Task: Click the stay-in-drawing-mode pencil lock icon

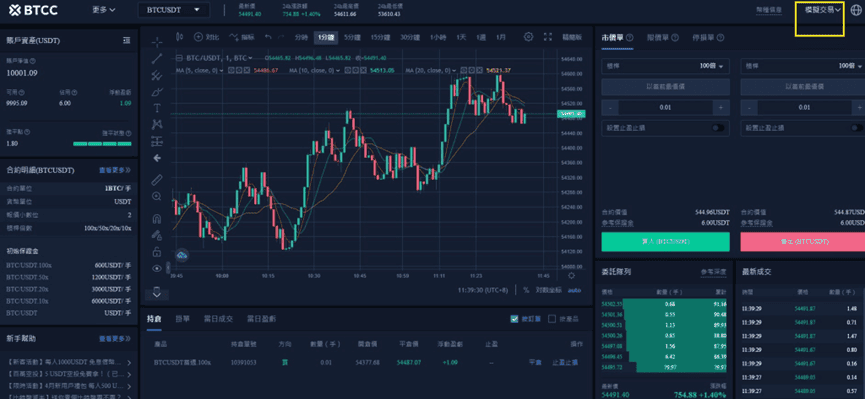Action: point(157,235)
